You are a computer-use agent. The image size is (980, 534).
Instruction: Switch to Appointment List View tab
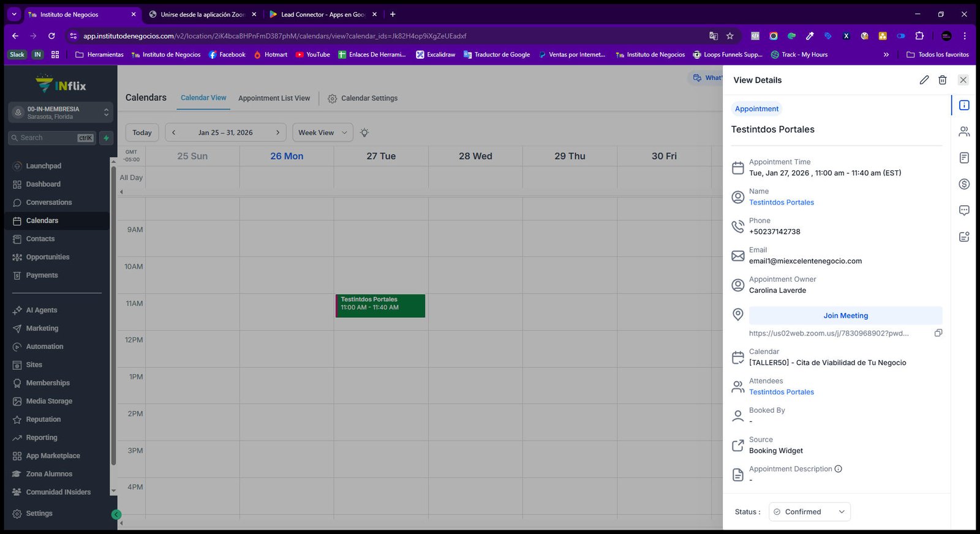274,98
